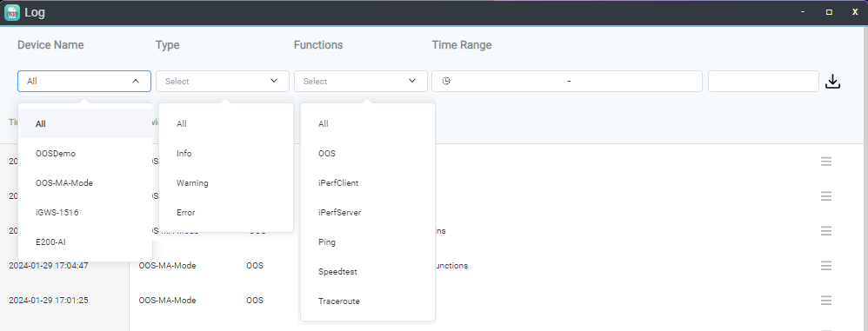
Task: Collapse the Device Name dropdown
Action: point(136,82)
